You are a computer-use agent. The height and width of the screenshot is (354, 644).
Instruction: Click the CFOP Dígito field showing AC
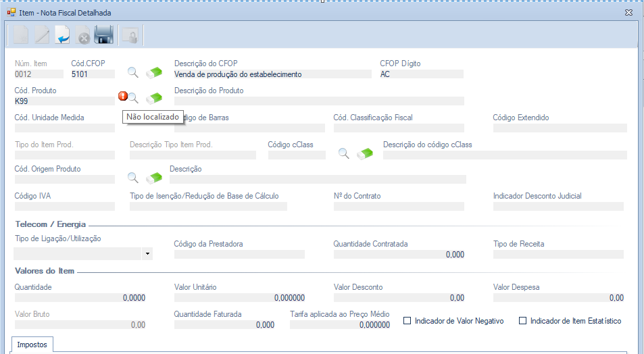click(422, 74)
